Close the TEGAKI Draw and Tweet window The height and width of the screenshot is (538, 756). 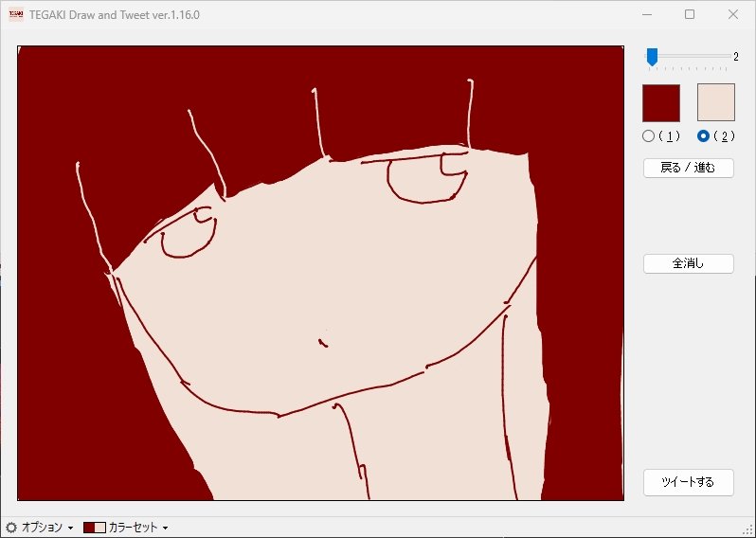pos(732,15)
